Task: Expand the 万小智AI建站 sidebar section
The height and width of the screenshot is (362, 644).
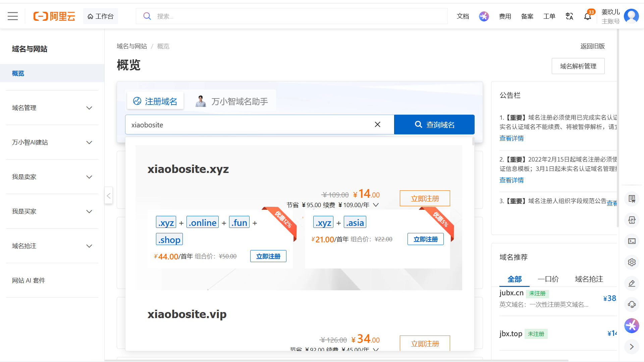Action: point(52,142)
